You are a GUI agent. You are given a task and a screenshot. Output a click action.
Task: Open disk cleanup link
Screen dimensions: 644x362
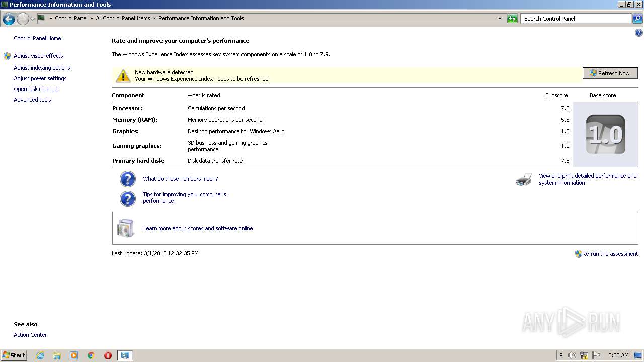tap(36, 89)
